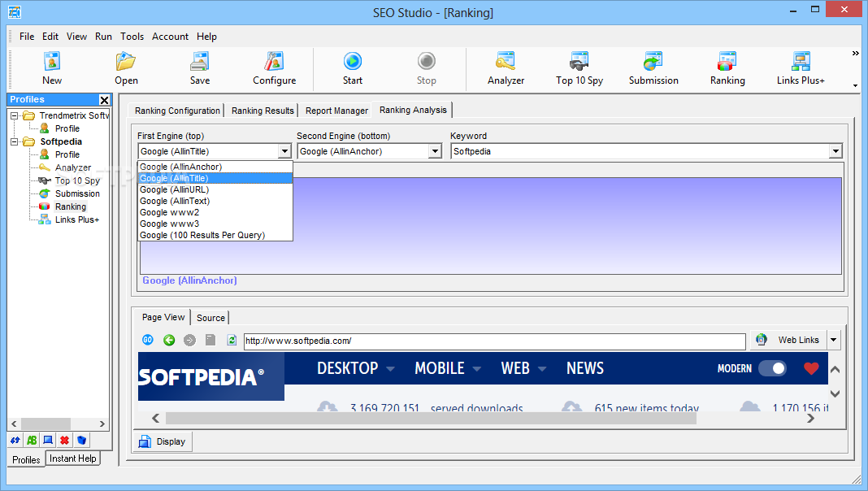Click the URL address field

click(x=495, y=341)
